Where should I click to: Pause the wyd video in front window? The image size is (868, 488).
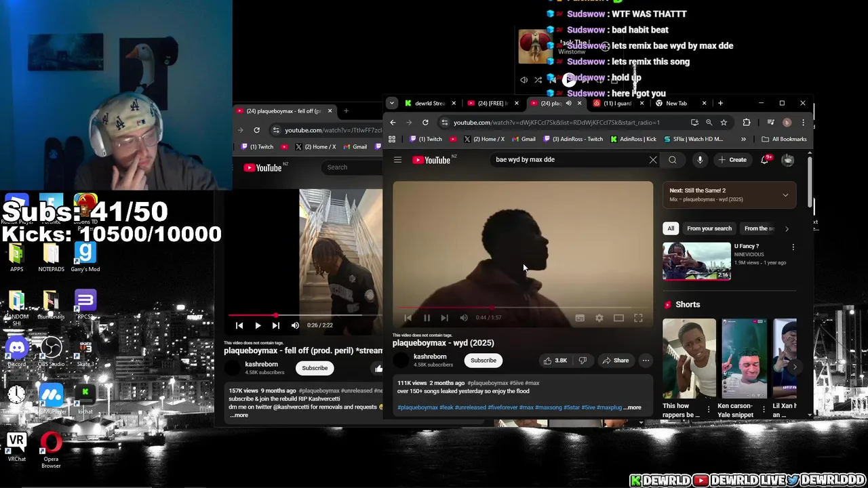[x=427, y=318]
